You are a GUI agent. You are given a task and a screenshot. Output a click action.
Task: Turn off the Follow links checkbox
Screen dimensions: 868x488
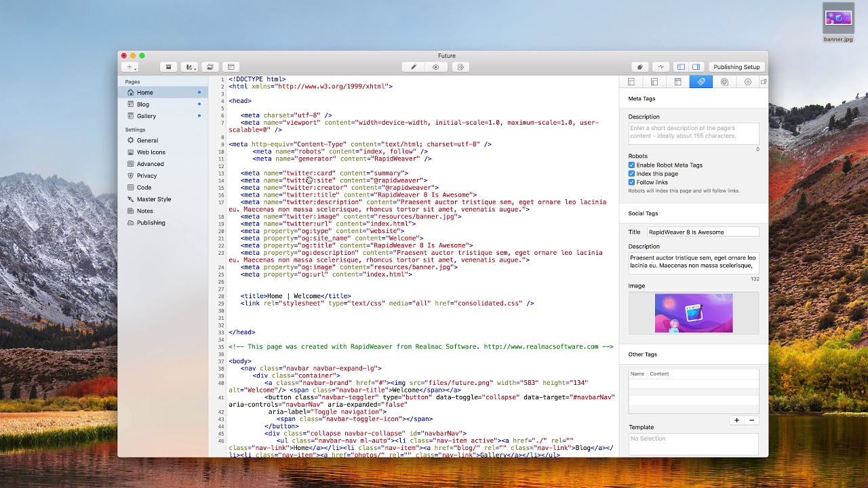632,182
